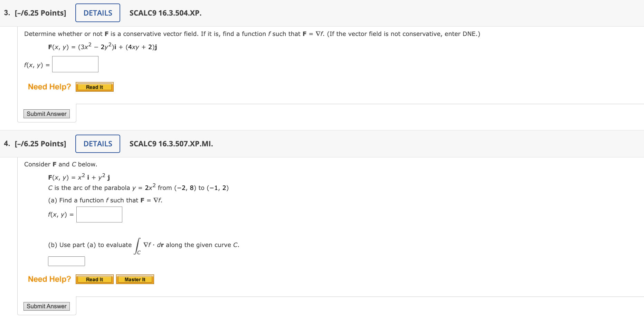This screenshot has width=644, height=319.
Task: Open the Master It tutorial for problem 4
Action: point(135,279)
